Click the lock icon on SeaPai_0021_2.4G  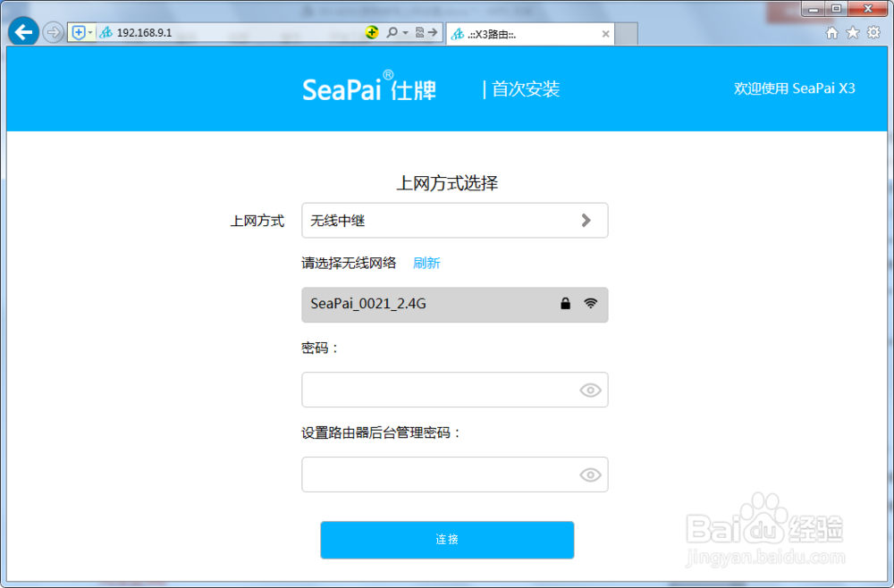(x=565, y=303)
